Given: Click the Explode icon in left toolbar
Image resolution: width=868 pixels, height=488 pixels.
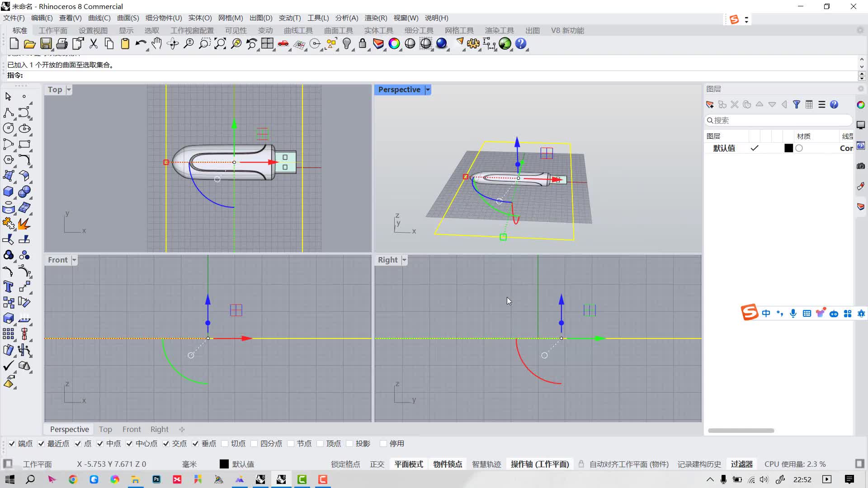Looking at the screenshot, I should coord(24,223).
